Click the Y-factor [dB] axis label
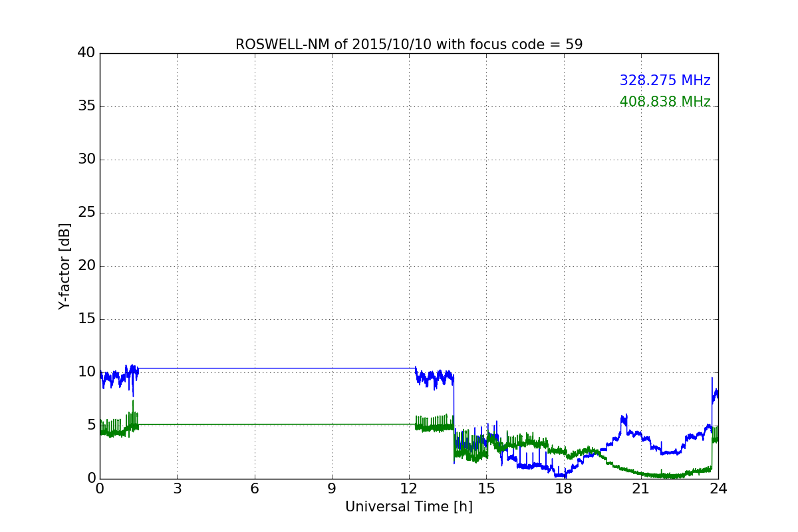The width and height of the screenshot is (798, 532). [x=65, y=266]
